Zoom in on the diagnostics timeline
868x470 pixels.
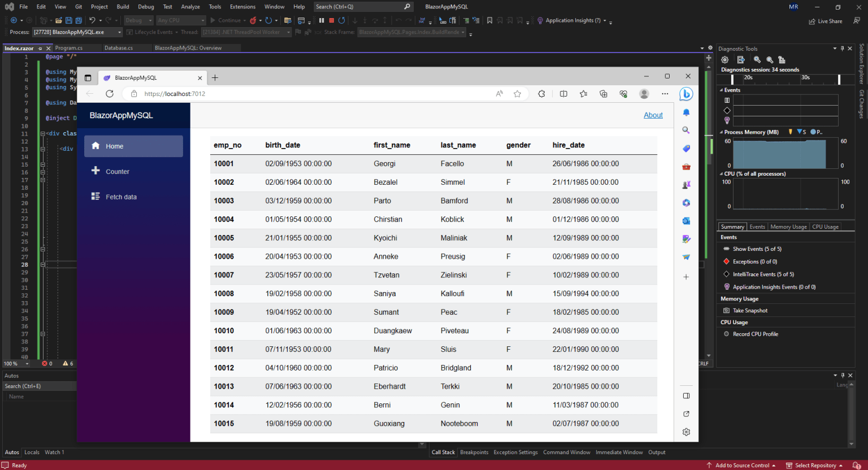(x=757, y=60)
